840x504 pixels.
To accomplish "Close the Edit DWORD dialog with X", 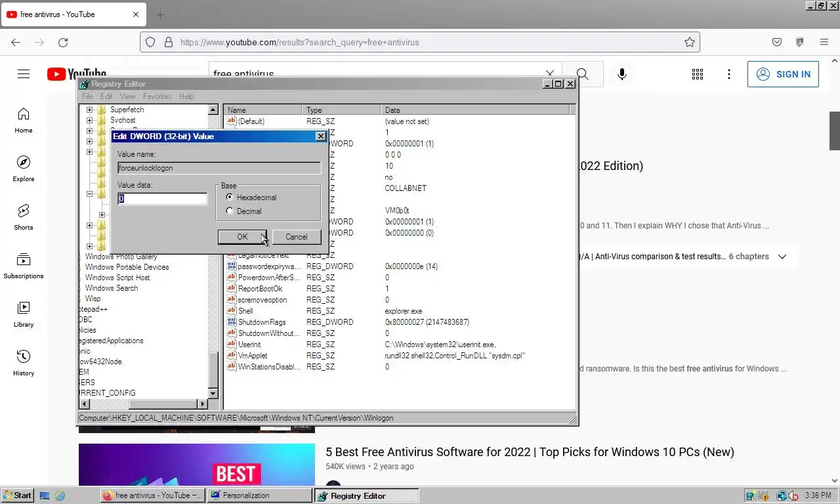I will tap(320, 136).
